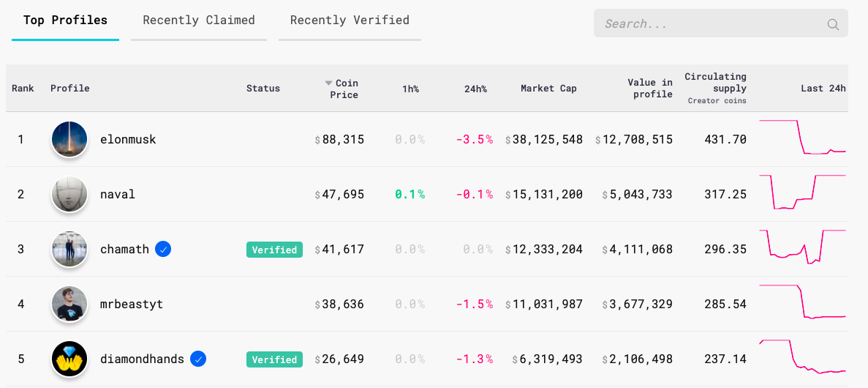Click naval's green 0.1% hourly change
This screenshot has height=388, width=868.
pos(410,195)
